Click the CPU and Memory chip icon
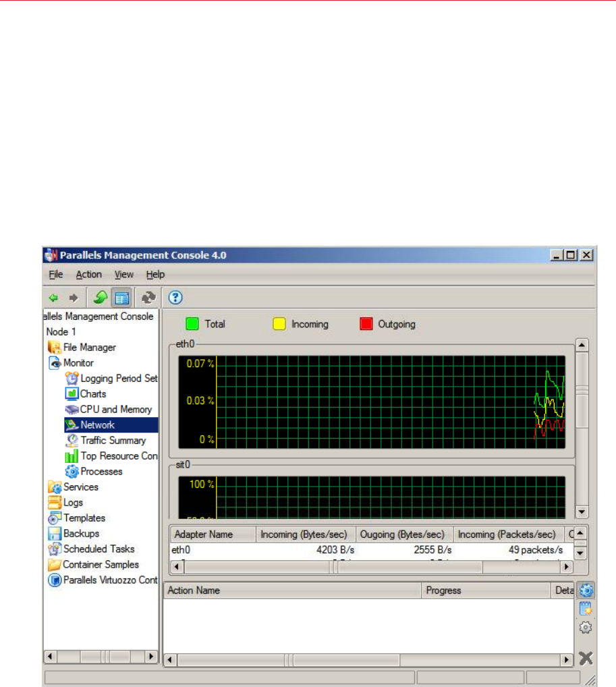 [x=72, y=409]
